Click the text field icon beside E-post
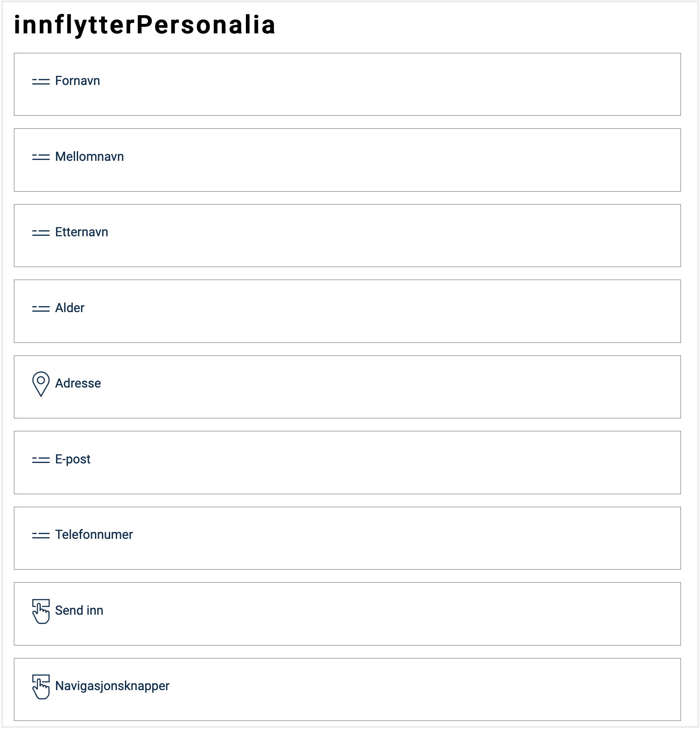This screenshot has width=700, height=730. pos(41,460)
